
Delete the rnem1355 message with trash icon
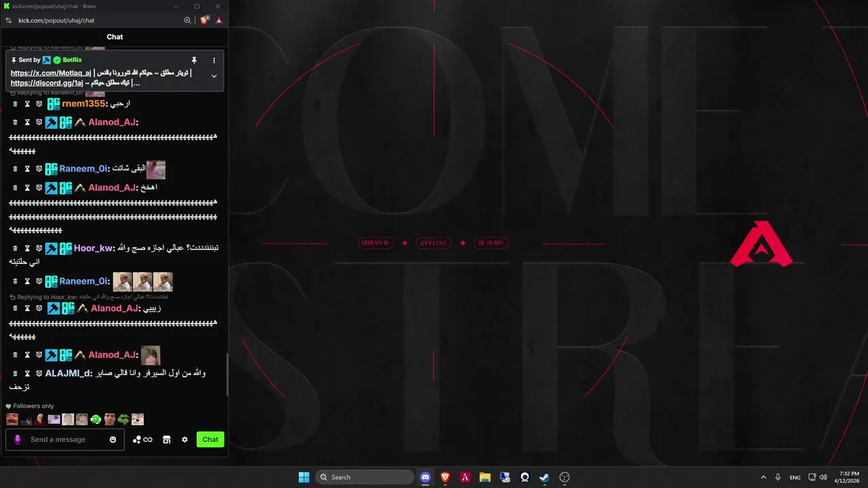tap(16, 104)
